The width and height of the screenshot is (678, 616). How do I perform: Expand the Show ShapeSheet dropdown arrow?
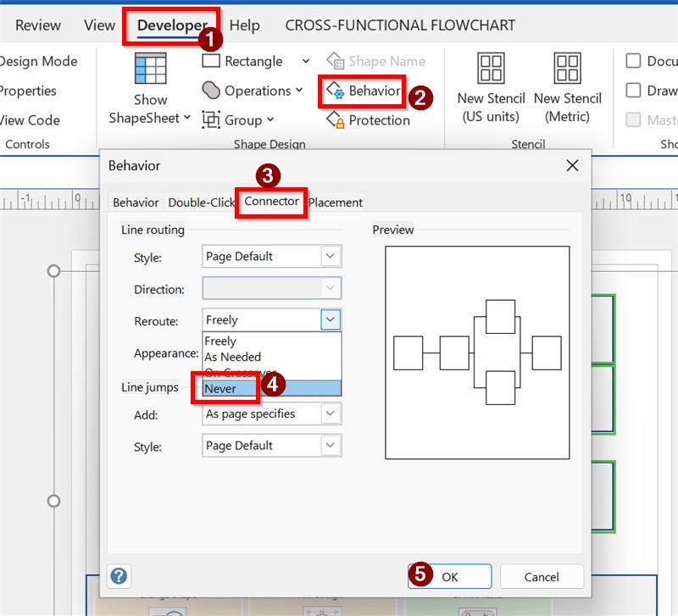(186, 117)
